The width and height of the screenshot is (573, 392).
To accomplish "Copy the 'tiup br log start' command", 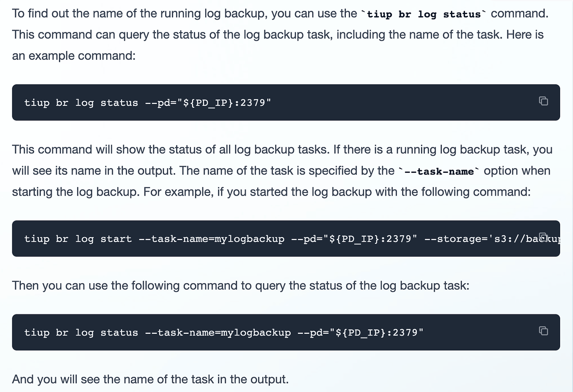I will [543, 237].
